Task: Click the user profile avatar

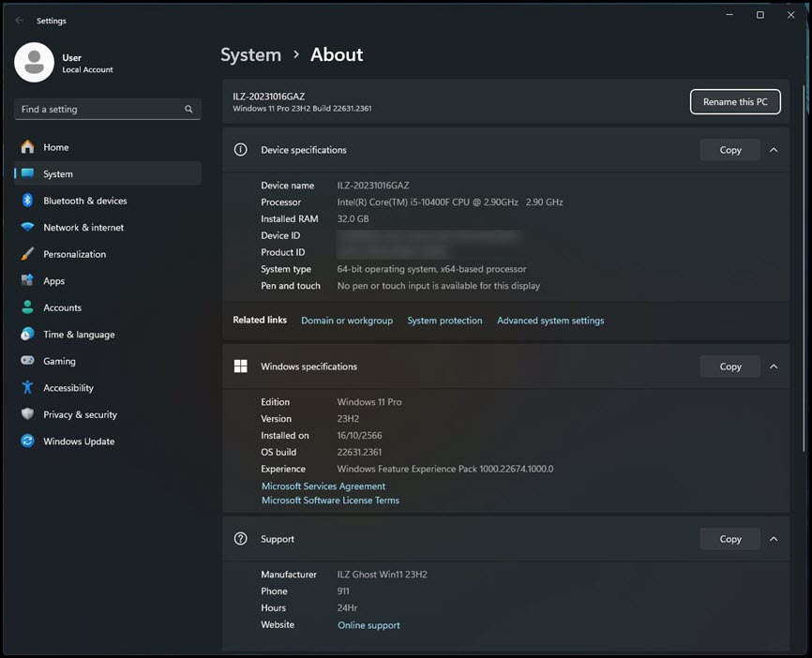Action: 34,62
